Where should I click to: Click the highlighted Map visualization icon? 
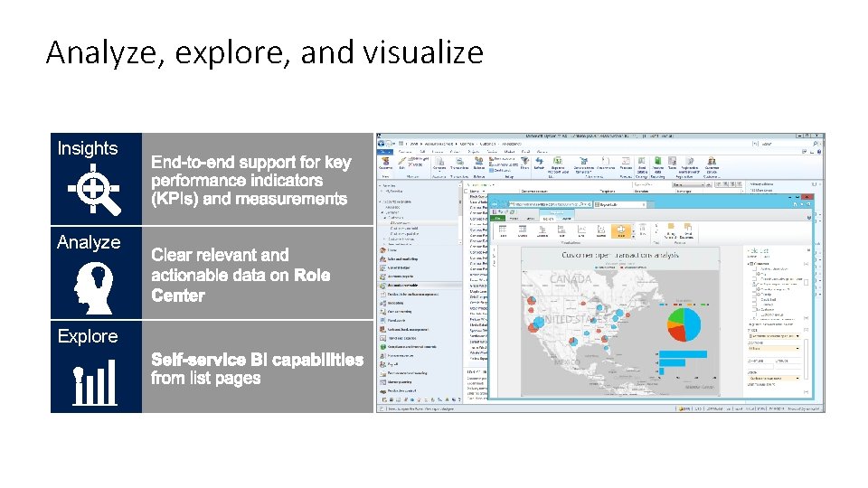pyautogui.click(x=620, y=231)
